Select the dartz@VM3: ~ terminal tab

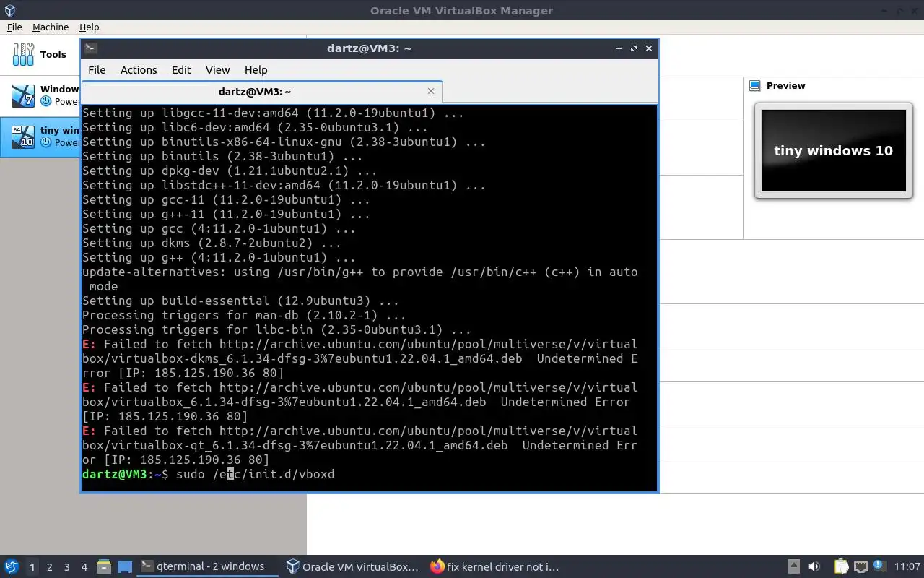261,92
